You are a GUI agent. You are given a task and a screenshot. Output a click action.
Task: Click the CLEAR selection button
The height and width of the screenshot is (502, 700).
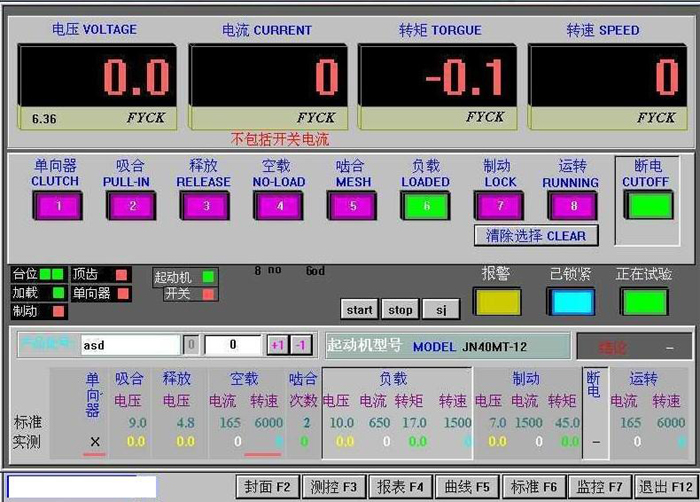[536, 236]
